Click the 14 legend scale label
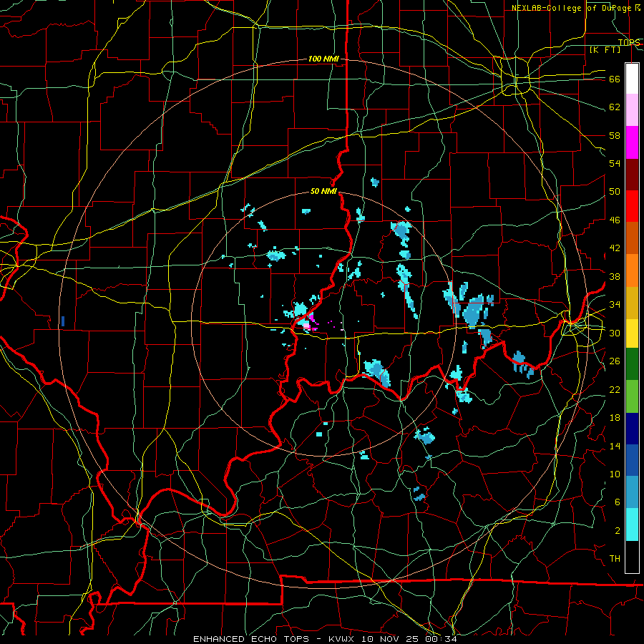Screen dimensions: 644x644 click(x=615, y=446)
